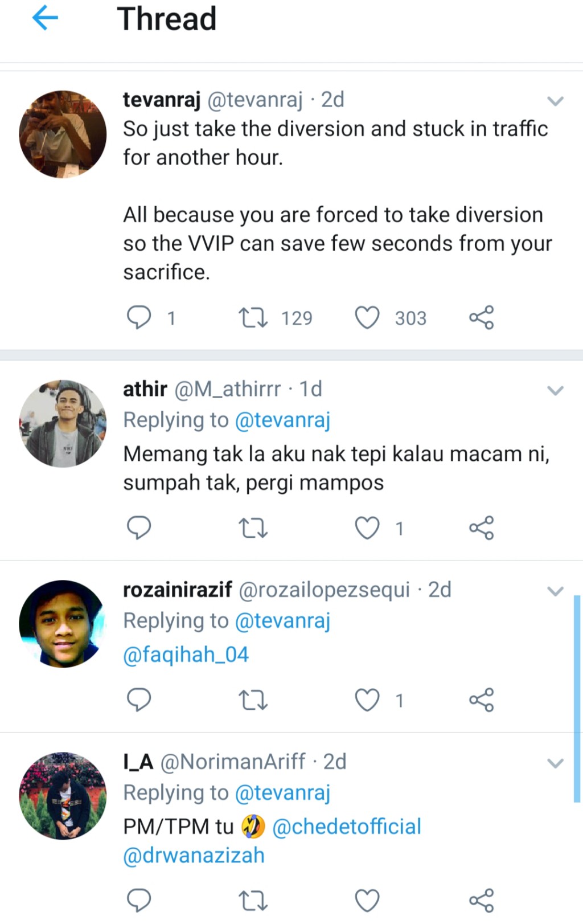This screenshot has width=583, height=924.
Task: Open dropdown menu on tevanraj's tweet
Action: point(555,101)
